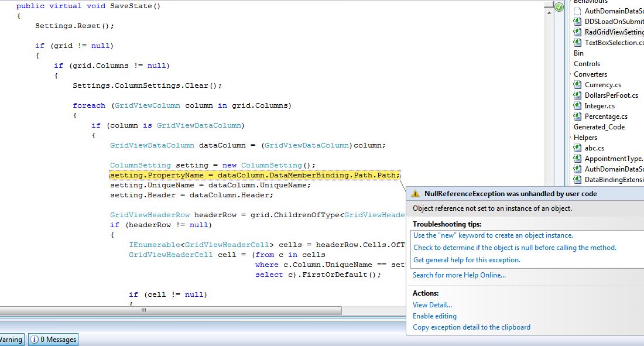Click the C# file icon for DDSLoadOnSubmit
Screen dimensions: 644x346
(577, 21)
